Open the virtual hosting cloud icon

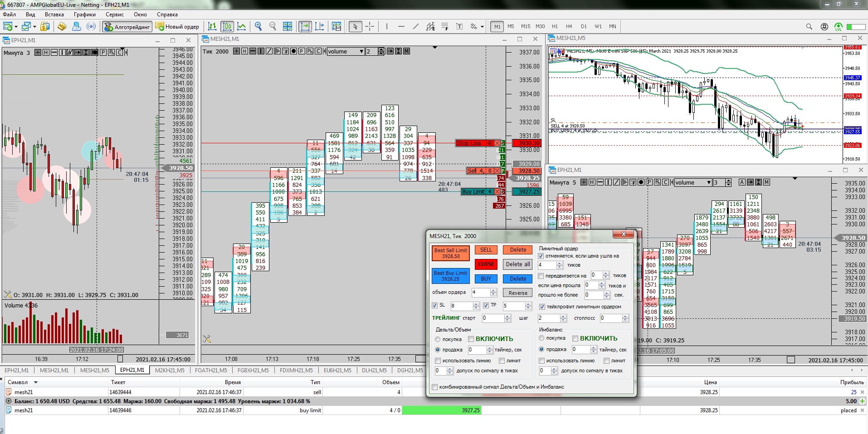coord(77,27)
